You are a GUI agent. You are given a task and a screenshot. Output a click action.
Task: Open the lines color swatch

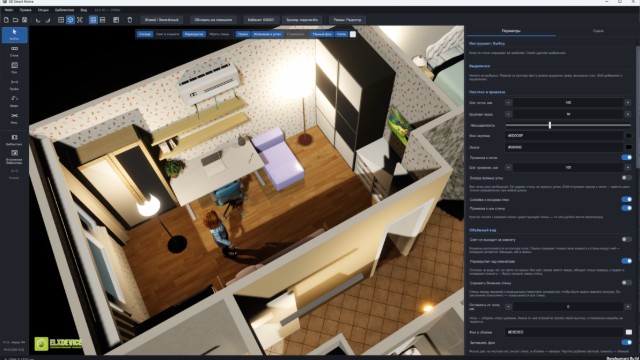[629, 147]
